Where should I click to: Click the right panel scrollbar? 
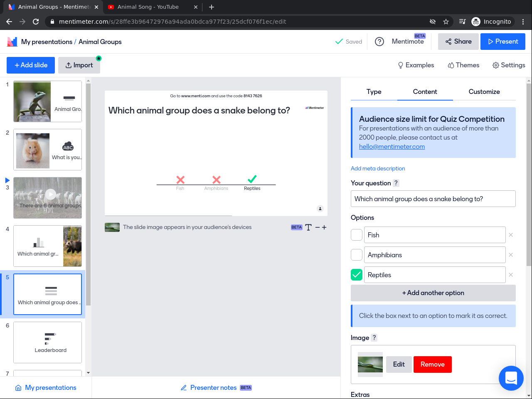[529, 175]
